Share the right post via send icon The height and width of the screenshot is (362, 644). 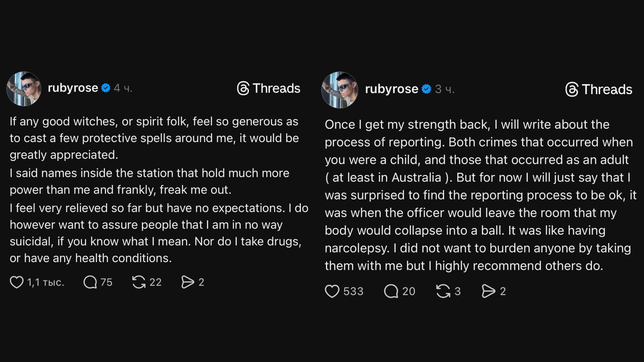[488, 291]
